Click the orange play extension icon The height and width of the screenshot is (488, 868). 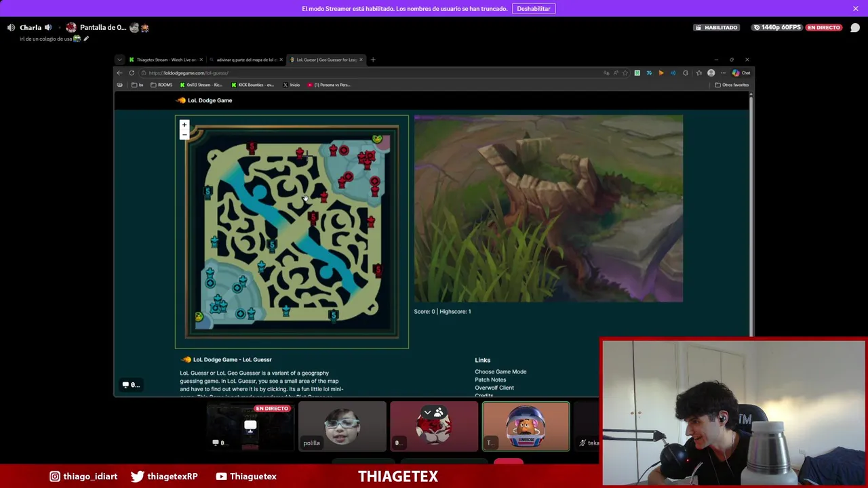(x=661, y=73)
